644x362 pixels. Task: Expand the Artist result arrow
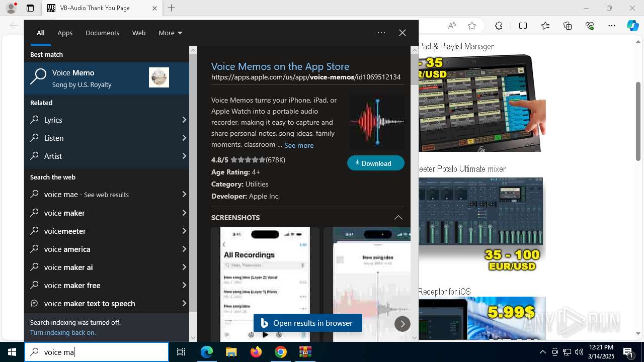[x=184, y=156]
